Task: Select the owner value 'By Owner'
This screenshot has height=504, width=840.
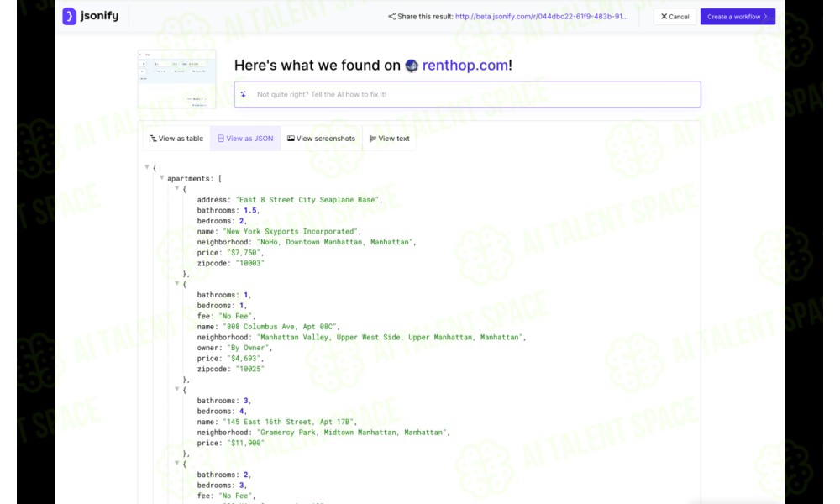Action: pos(248,348)
